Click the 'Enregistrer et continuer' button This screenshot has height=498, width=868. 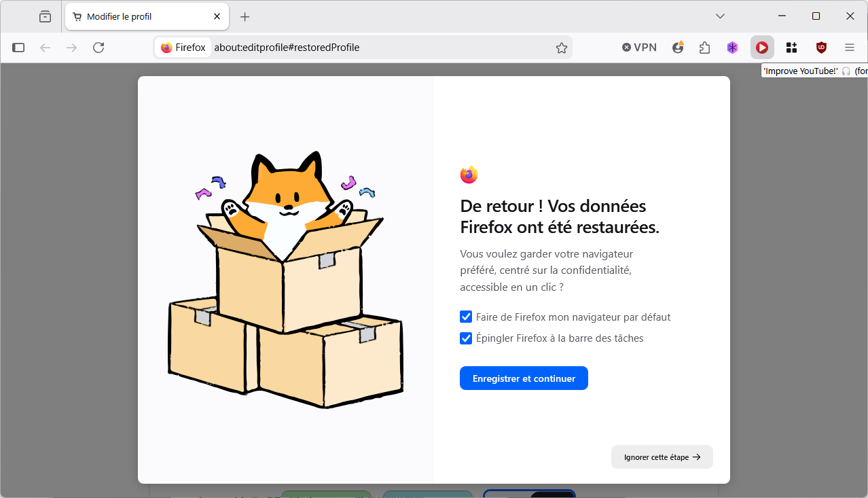[x=524, y=378]
